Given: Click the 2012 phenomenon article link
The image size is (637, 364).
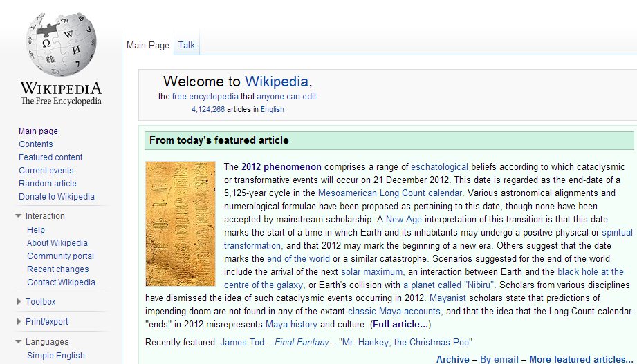Looking at the screenshot, I should coord(281,167).
